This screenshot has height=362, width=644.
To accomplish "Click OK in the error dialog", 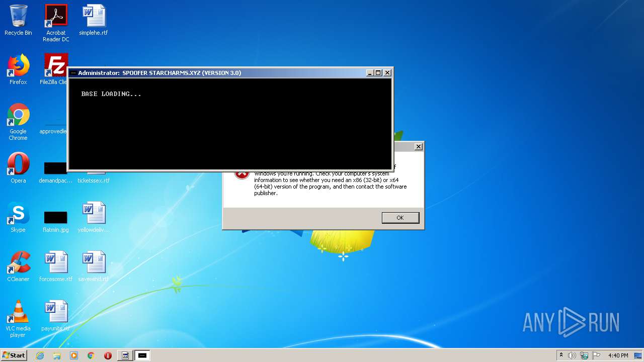I will 400,218.
